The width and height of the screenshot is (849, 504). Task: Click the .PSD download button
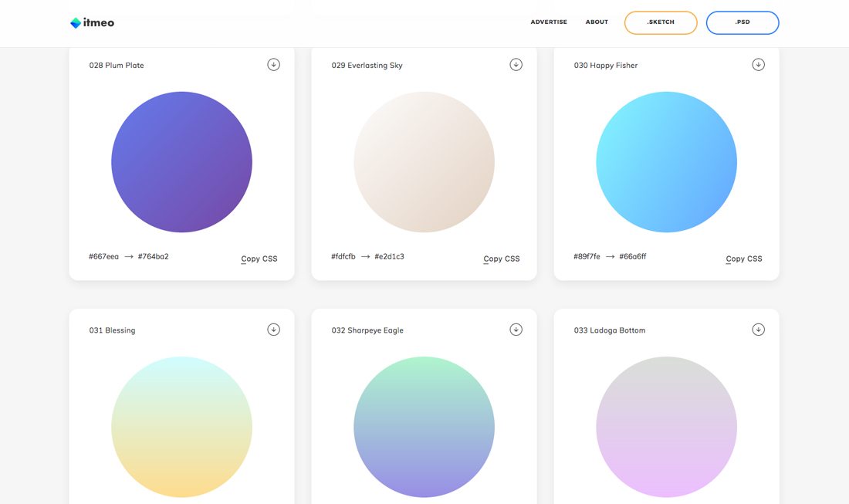pyautogui.click(x=742, y=22)
